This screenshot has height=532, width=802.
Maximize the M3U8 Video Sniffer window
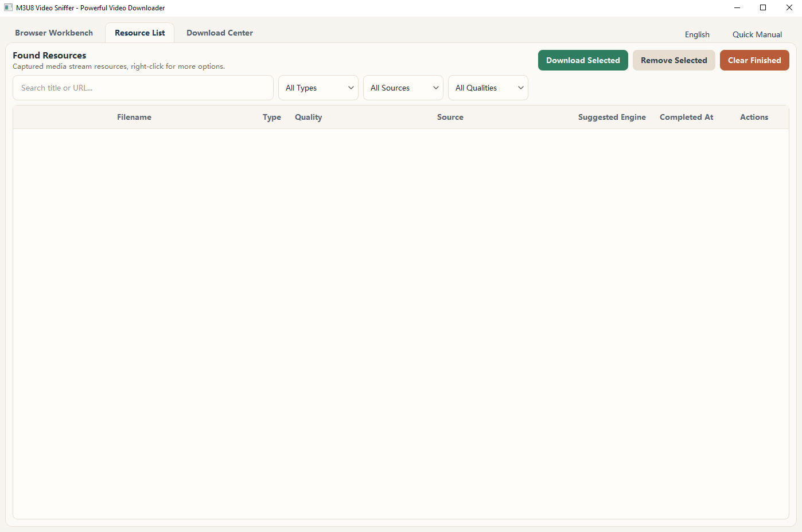pos(763,7)
